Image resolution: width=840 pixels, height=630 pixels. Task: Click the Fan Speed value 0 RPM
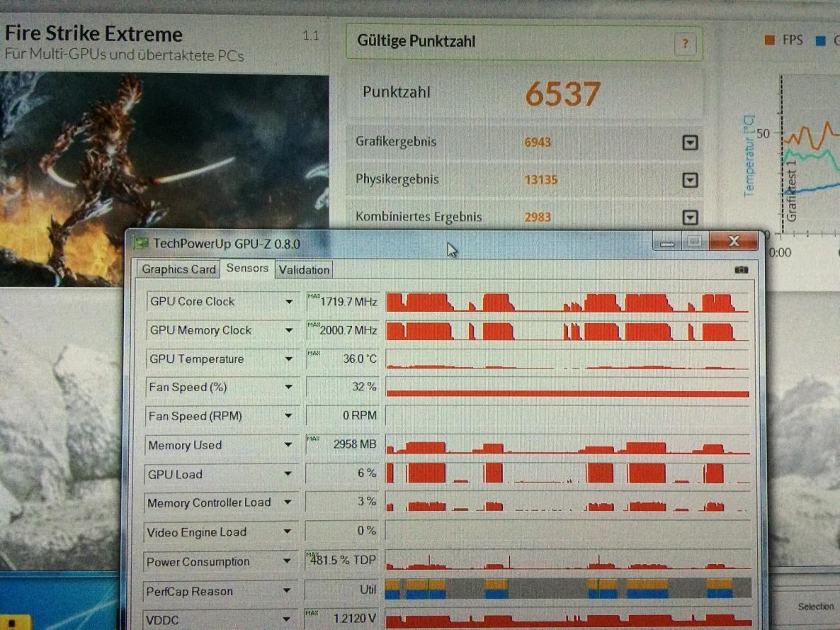[343, 415]
